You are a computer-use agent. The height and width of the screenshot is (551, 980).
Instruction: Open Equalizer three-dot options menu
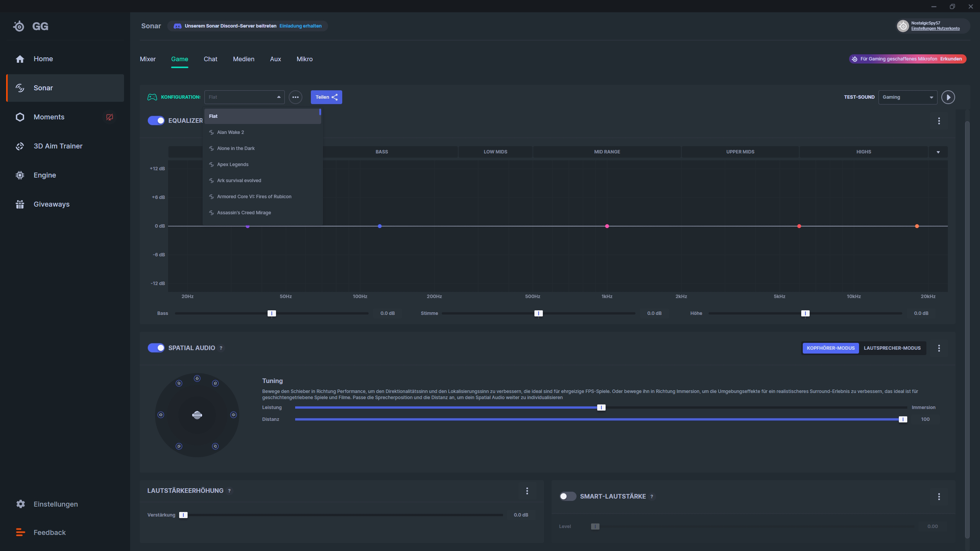pyautogui.click(x=939, y=121)
